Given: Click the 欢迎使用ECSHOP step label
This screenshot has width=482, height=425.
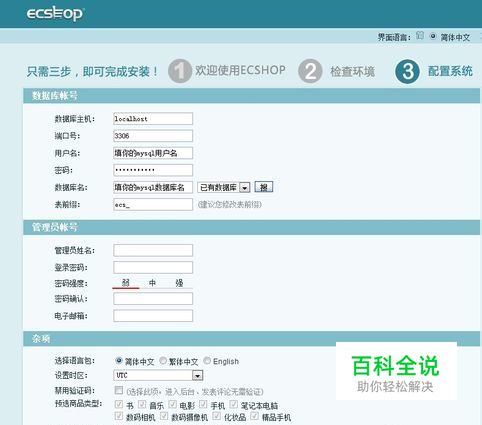Looking at the screenshot, I should click(x=240, y=70).
